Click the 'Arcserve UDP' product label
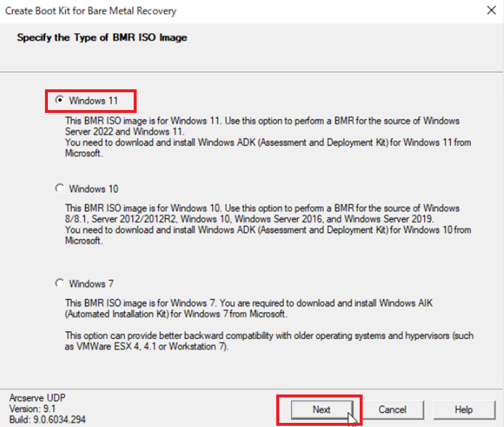The width and height of the screenshot is (504, 427). click(37, 398)
